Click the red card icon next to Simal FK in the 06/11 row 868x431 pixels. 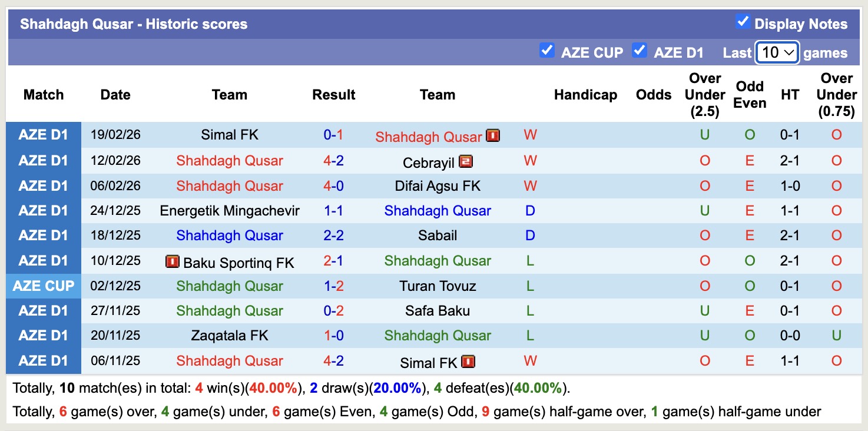pos(467,363)
